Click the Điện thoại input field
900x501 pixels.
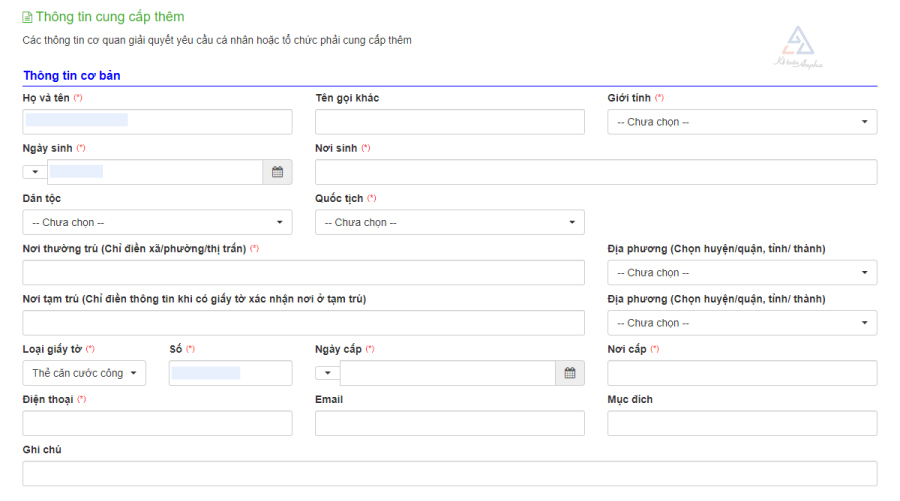click(157, 423)
